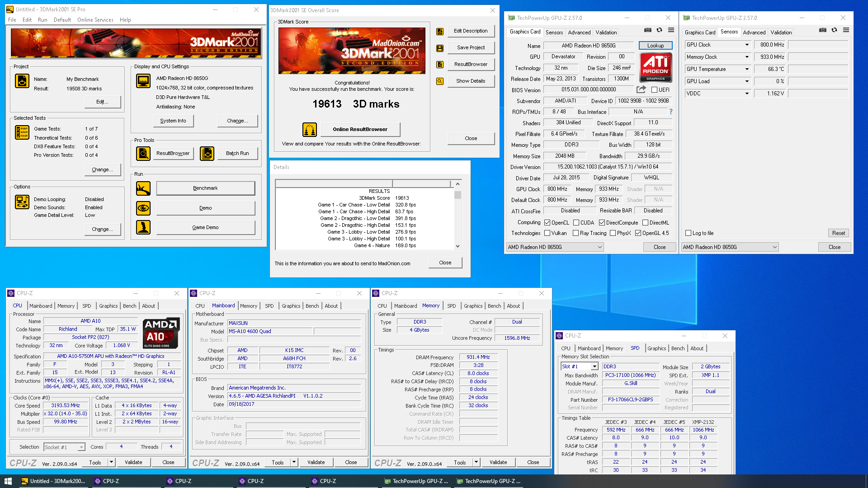Expand the GPU Load sensor dropdown
This screenshot has height=488, width=868.
pos(747,81)
